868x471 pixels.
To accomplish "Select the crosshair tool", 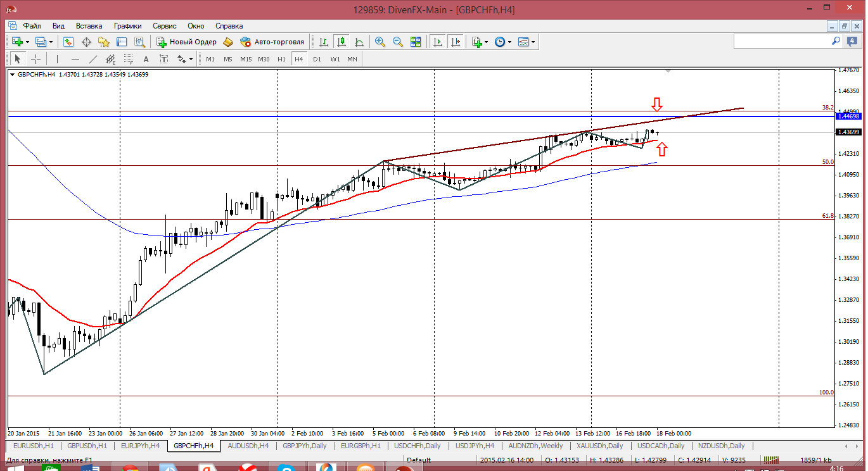I will pos(35,59).
